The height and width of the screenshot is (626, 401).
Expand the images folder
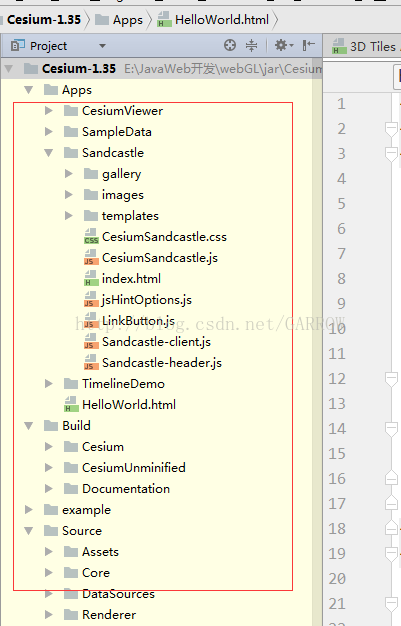pos(69,194)
